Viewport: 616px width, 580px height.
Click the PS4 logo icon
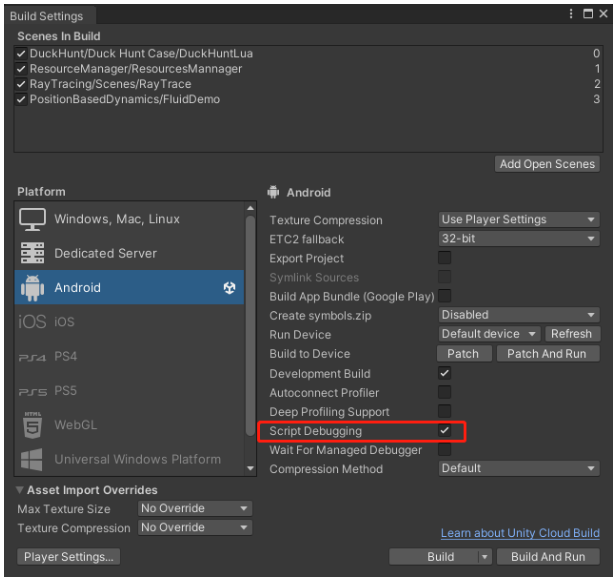coord(32,358)
